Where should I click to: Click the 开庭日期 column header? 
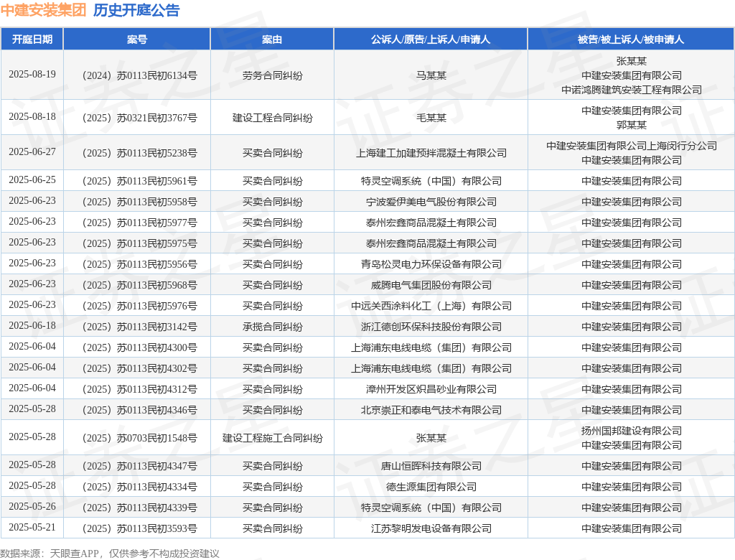click(x=32, y=39)
